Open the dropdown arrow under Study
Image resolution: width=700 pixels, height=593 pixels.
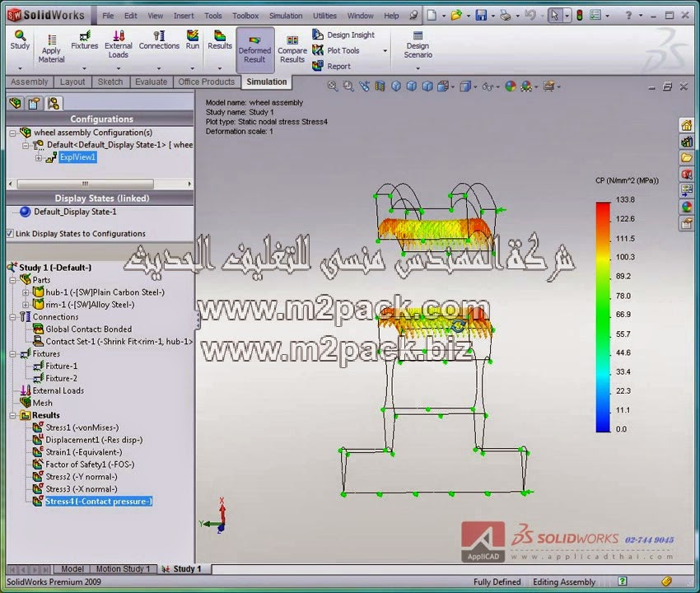[x=20, y=68]
